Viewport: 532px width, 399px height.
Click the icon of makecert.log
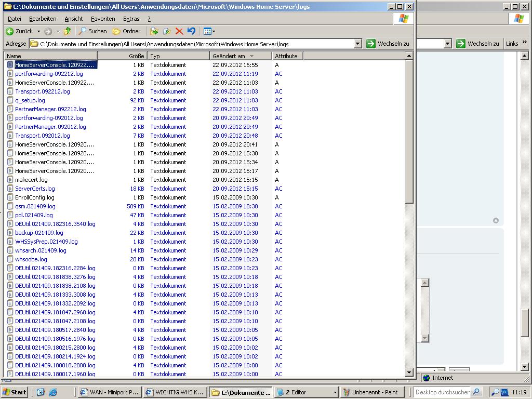click(10, 179)
